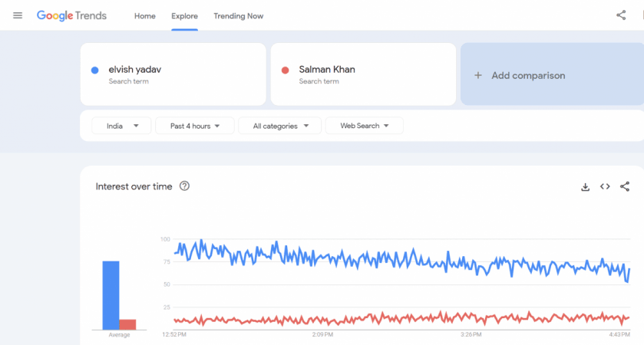Click the help icon next to Interest over time
The height and width of the screenshot is (345, 644).
(x=184, y=186)
